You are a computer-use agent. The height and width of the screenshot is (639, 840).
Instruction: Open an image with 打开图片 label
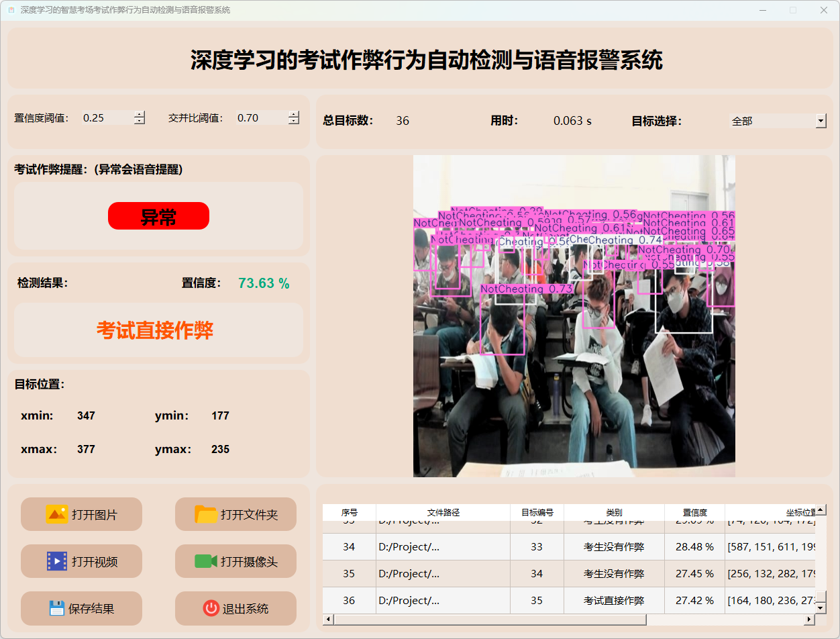pyautogui.click(x=95, y=515)
